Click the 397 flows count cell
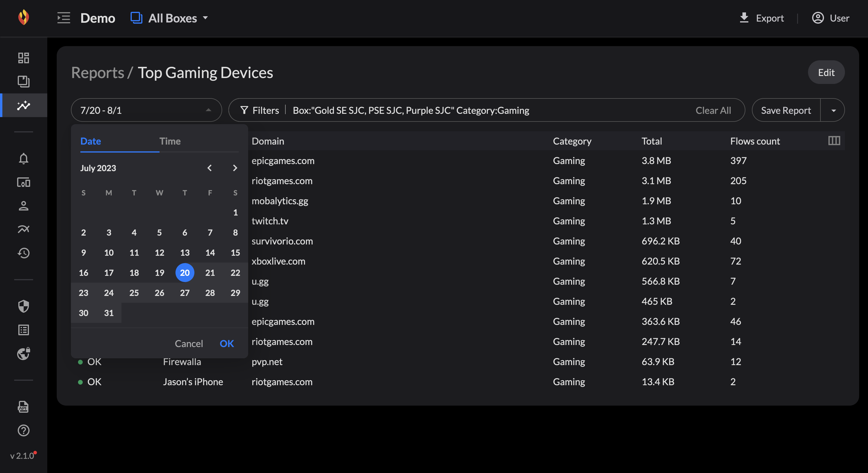 pyautogui.click(x=738, y=161)
